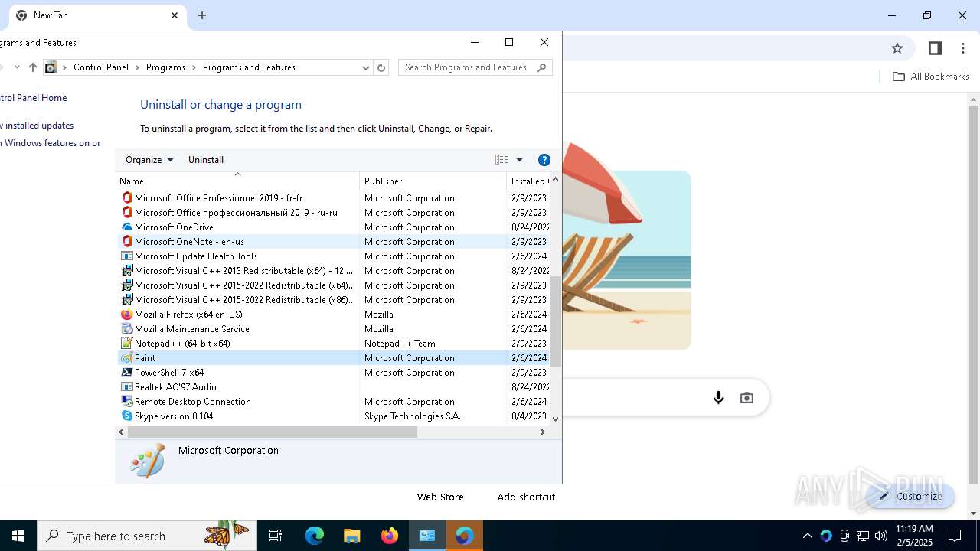The image size is (980, 551).
Task: Click Programs in the address breadcrumb
Action: [x=165, y=67]
